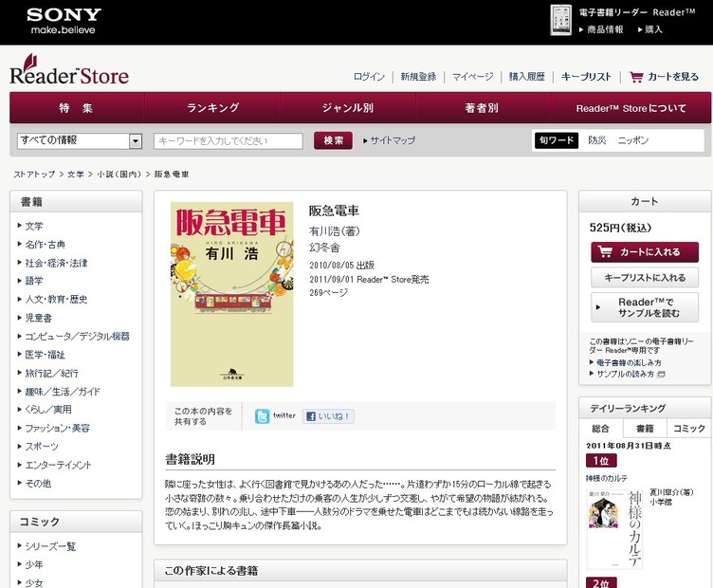Click キープリストに入れる button
The width and height of the screenshot is (713, 588).
[x=645, y=277]
